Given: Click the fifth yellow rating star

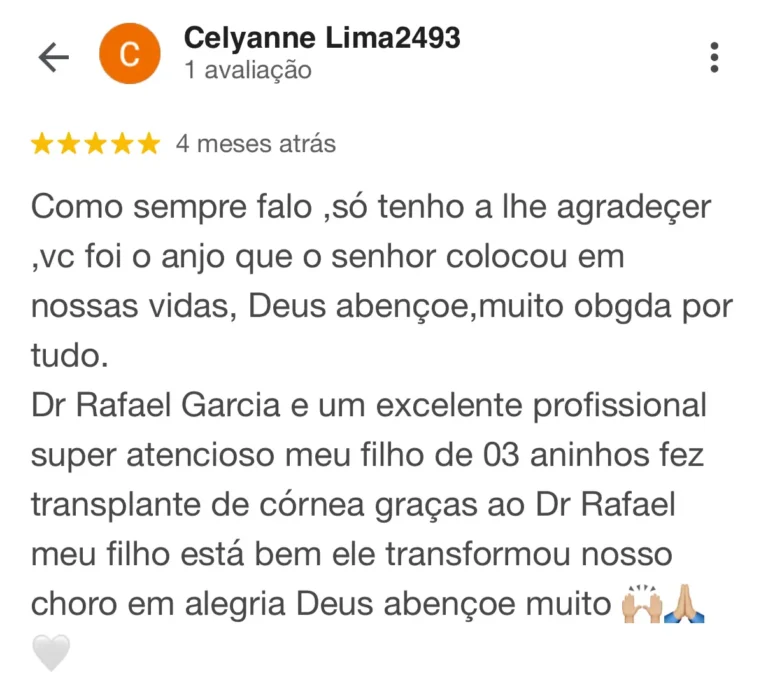Looking at the screenshot, I should click(x=148, y=144).
